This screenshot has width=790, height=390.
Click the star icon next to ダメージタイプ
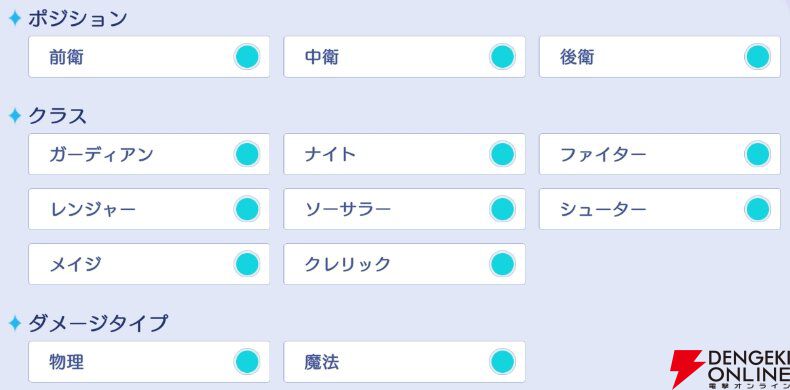(15, 323)
